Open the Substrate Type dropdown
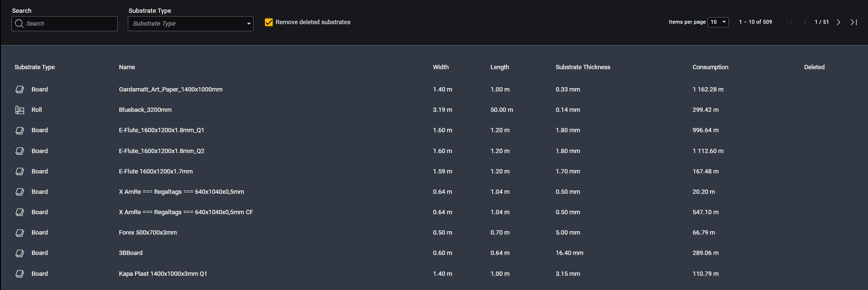The height and width of the screenshot is (290, 868). pyautogui.click(x=190, y=24)
